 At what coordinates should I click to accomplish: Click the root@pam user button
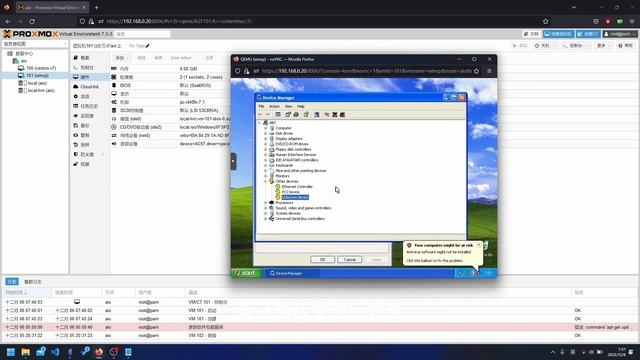point(620,34)
